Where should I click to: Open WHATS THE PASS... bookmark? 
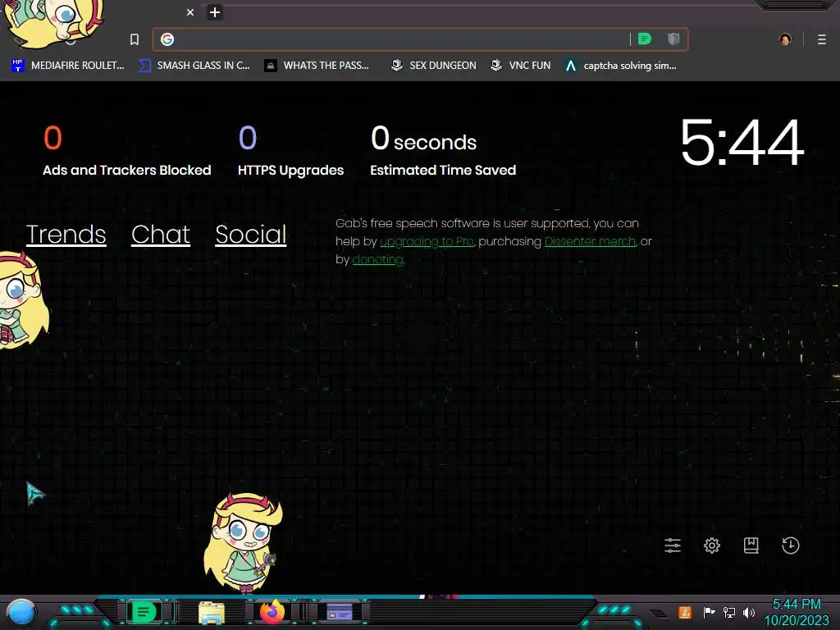317,66
